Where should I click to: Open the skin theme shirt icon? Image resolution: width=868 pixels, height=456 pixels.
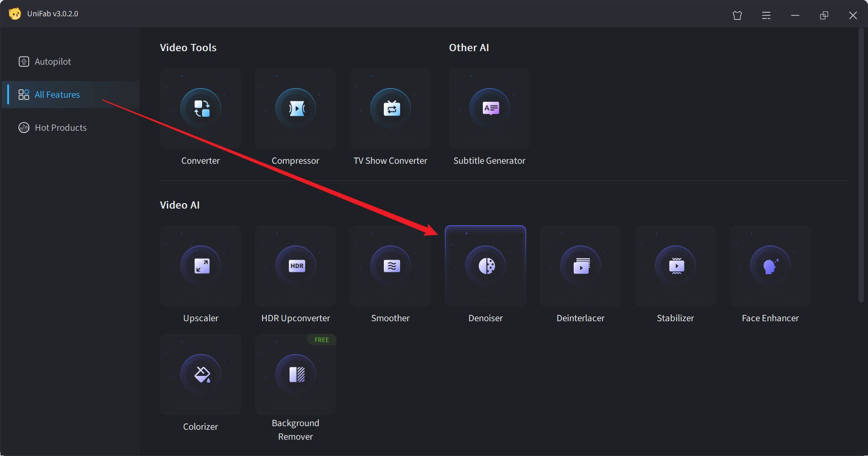[737, 15]
